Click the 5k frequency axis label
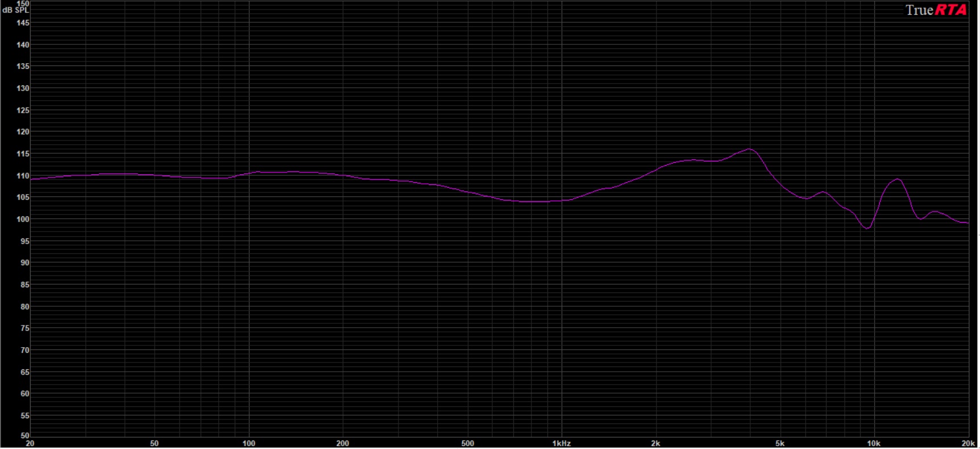Screen dimensions: 980x449 point(780,443)
